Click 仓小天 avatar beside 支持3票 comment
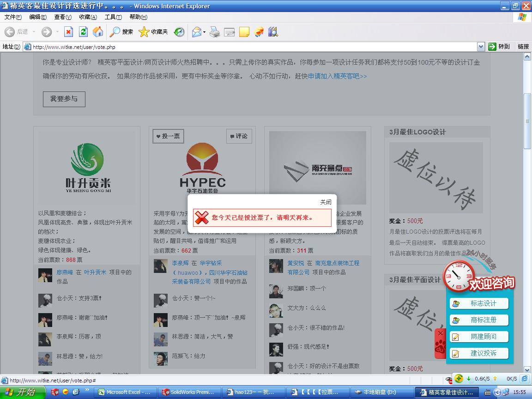532x399 pixels. [45, 301]
